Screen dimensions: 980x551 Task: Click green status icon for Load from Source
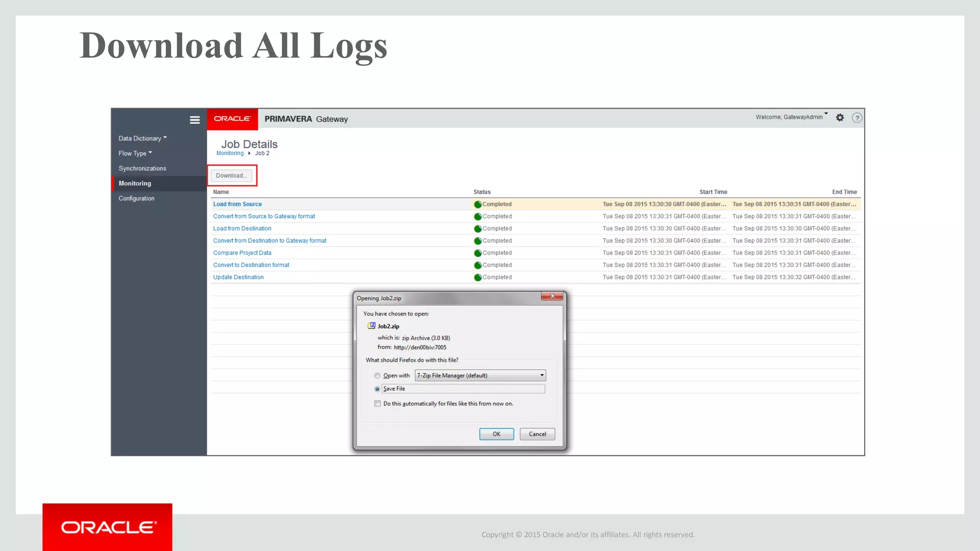[x=478, y=204]
